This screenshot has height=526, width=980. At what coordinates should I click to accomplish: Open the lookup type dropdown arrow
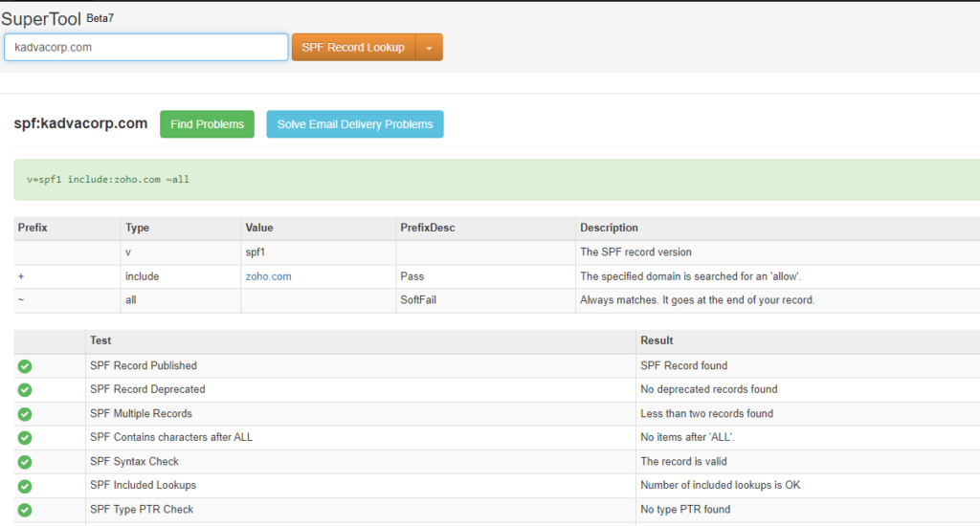(x=429, y=48)
